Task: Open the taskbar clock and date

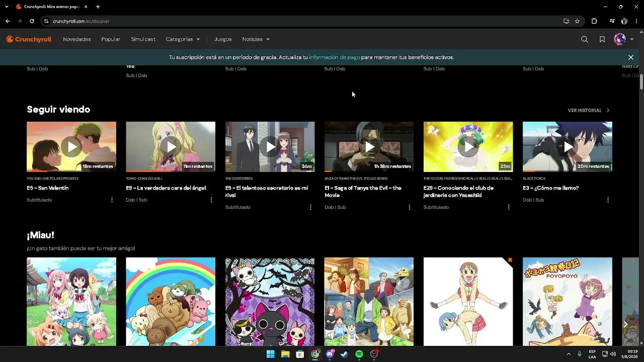Action: 629,354
